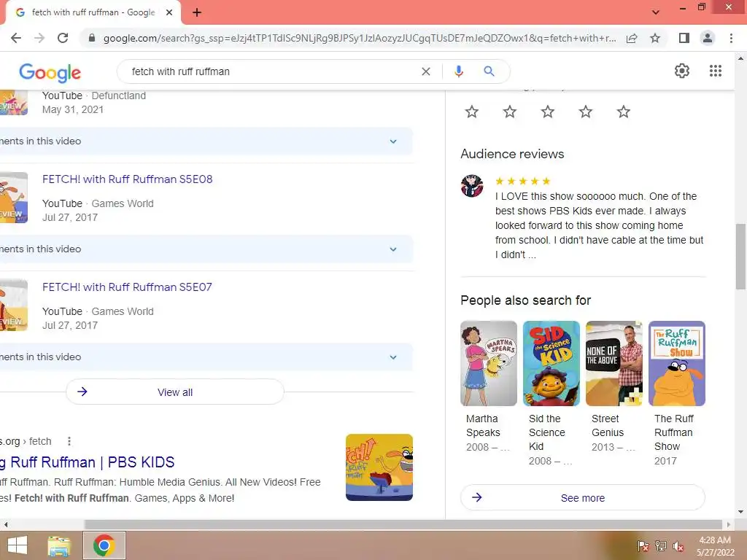
Task: Open the Google apps grid
Action: click(716, 71)
